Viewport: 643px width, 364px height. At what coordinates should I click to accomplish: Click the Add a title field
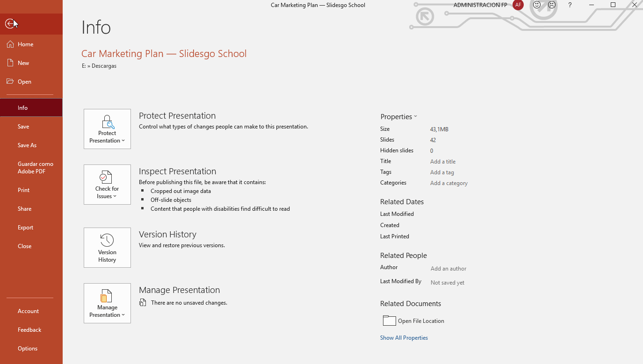point(443,162)
